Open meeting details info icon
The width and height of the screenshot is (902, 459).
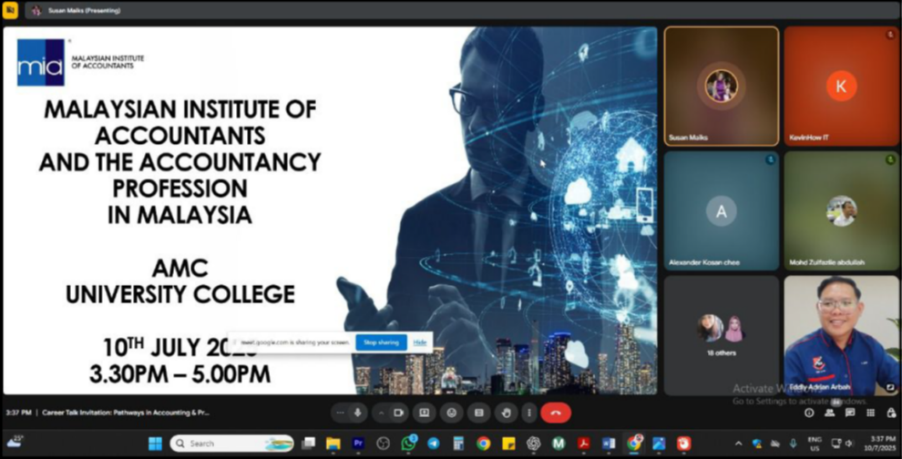point(809,412)
